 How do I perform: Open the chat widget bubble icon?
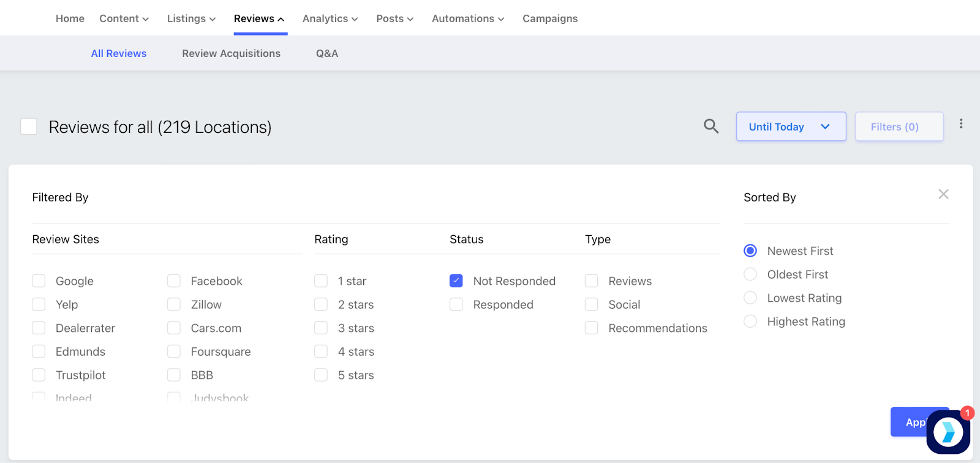948,432
